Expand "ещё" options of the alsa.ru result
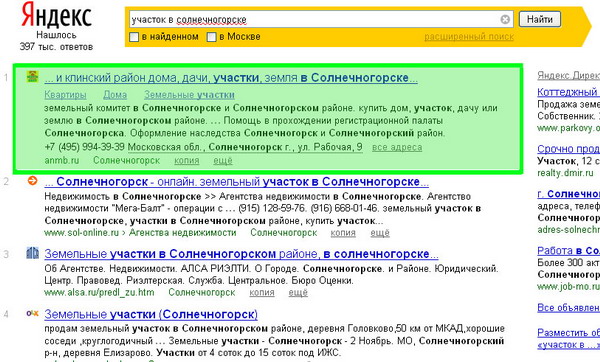Viewport: 600px width, 362px height. point(298,293)
